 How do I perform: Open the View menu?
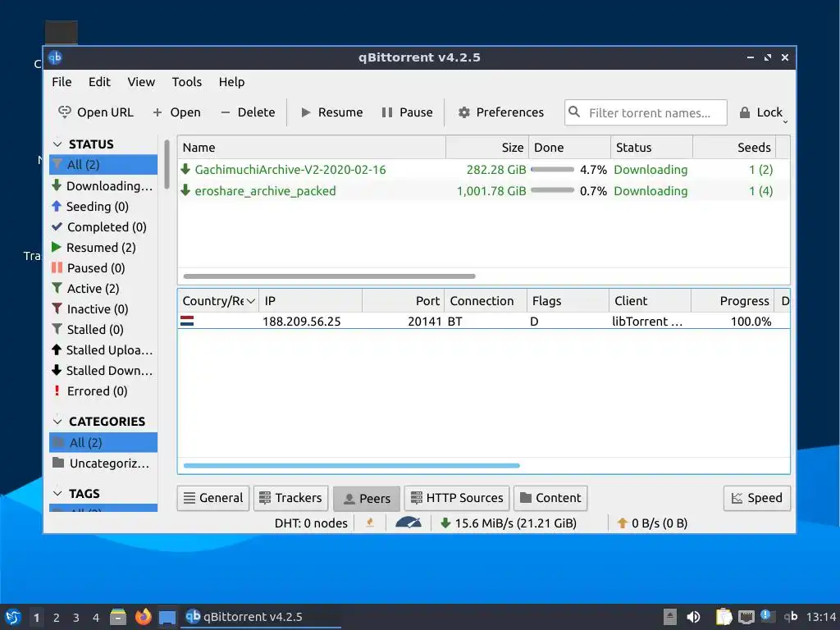(x=141, y=82)
